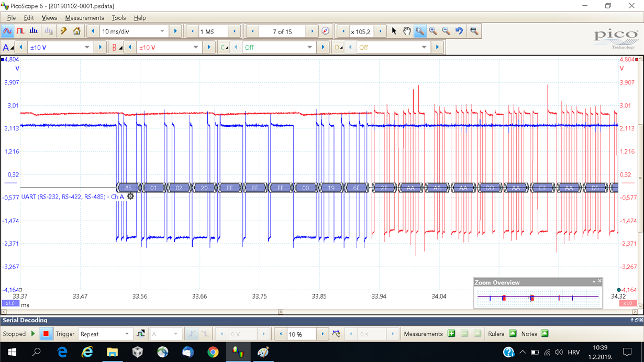Increase the x 105,2 zoom factor
The width and height of the screenshot is (644, 362).
point(381,31)
